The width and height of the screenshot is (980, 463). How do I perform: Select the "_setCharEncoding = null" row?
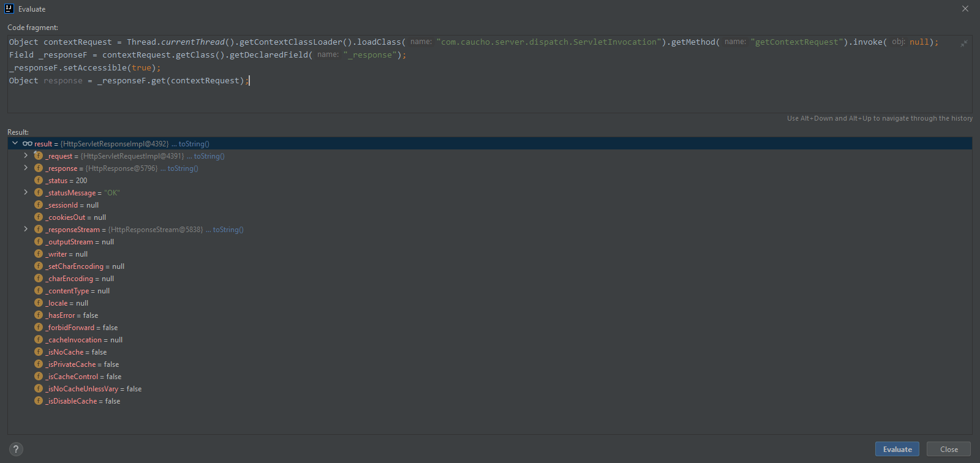pyautogui.click(x=490, y=266)
